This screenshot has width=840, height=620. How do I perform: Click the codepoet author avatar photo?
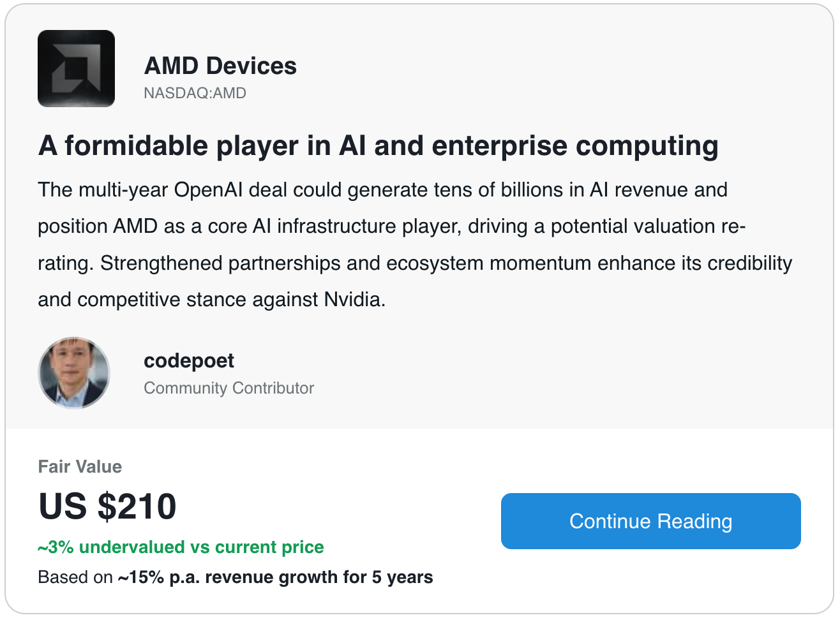[74, 373]
